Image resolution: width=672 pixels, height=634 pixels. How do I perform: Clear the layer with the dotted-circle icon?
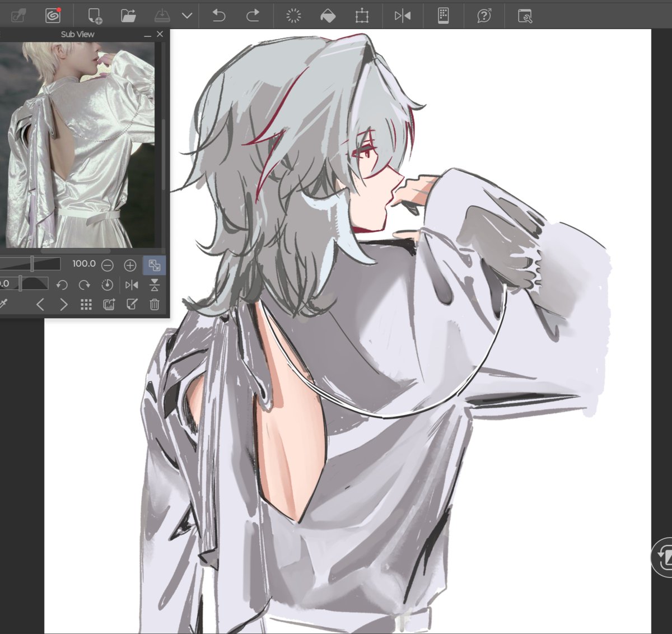[x=293, y=16]
